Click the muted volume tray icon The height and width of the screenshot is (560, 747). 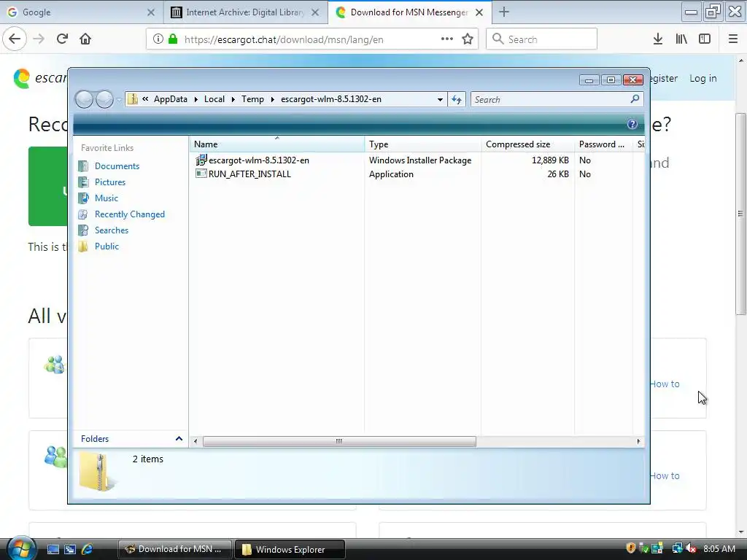[x=692, y=548]
